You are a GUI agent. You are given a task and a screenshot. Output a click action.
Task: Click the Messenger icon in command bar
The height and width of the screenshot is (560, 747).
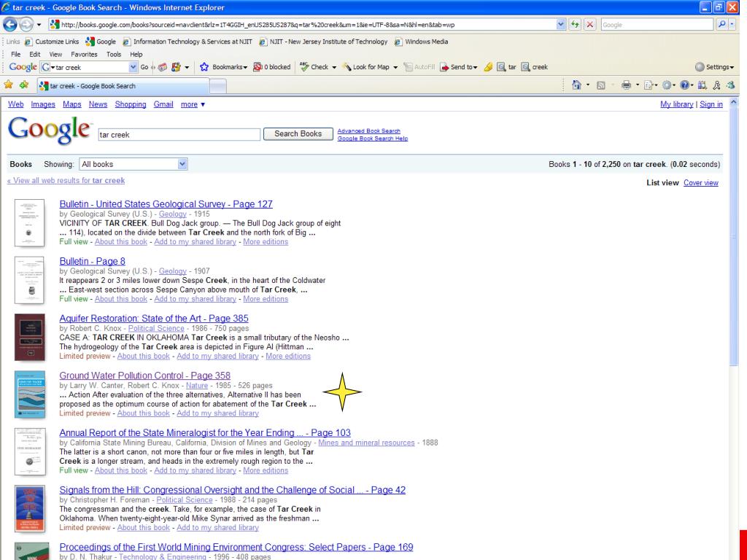[x=730, y=85]
